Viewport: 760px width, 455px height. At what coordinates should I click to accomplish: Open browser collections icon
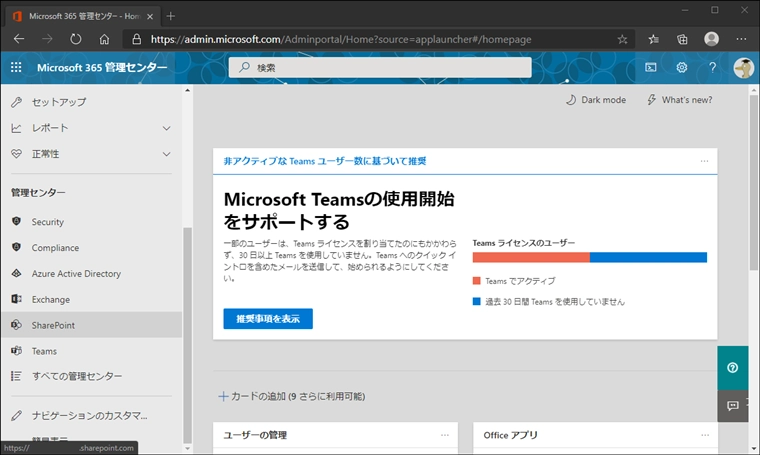coord(682,39)
